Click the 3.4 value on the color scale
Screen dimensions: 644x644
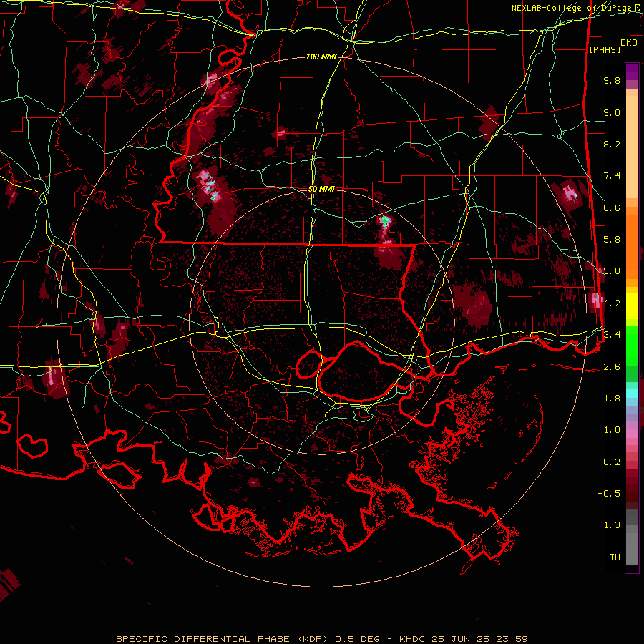tap(612, 335)
